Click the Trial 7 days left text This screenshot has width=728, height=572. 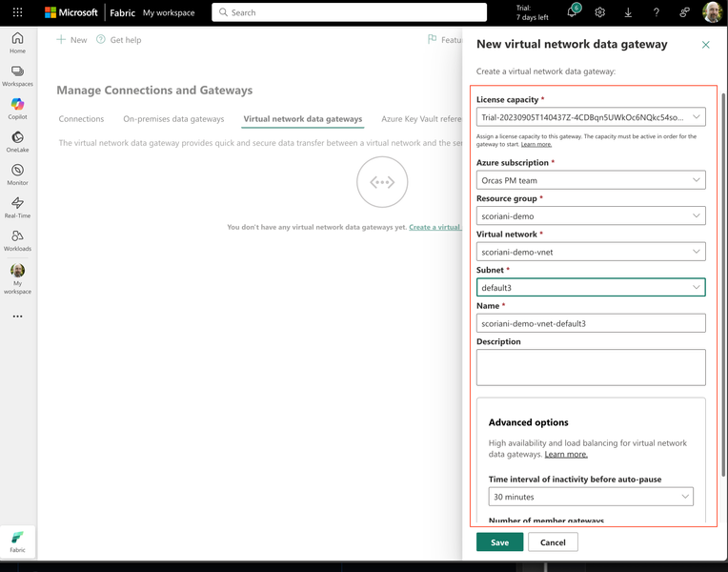click(x=532, y=12)
